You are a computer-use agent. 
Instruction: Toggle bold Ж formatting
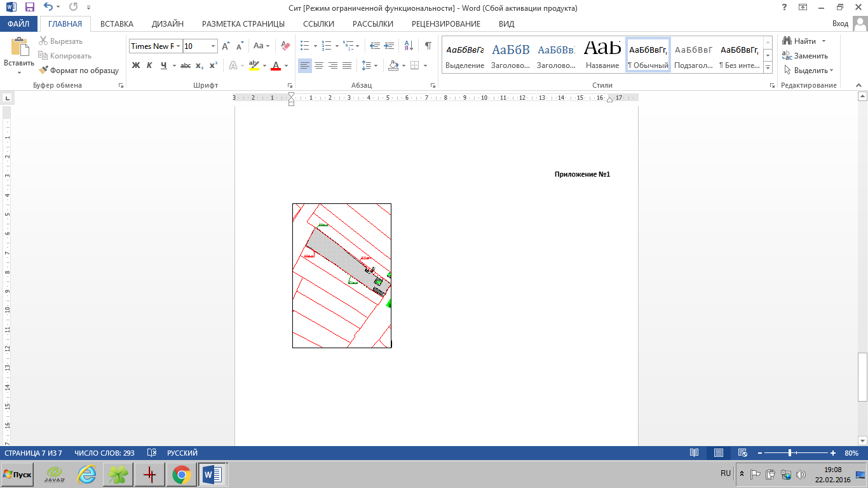tap(135, 65)
